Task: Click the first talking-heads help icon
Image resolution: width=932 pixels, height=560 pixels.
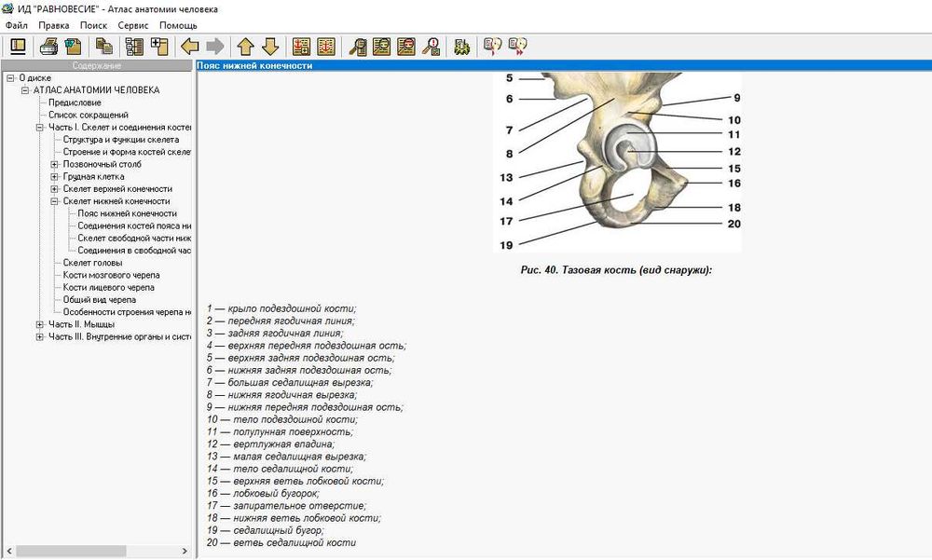Action: click(x=493, y=46)
